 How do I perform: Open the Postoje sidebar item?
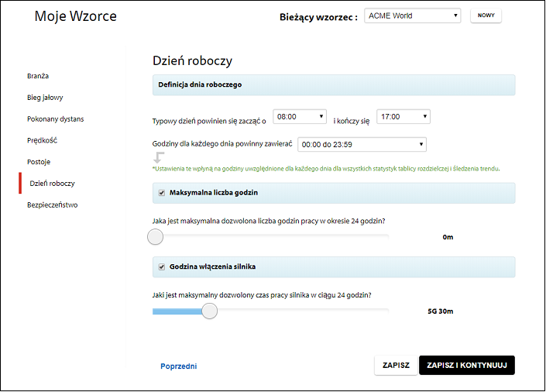[39, 162]
